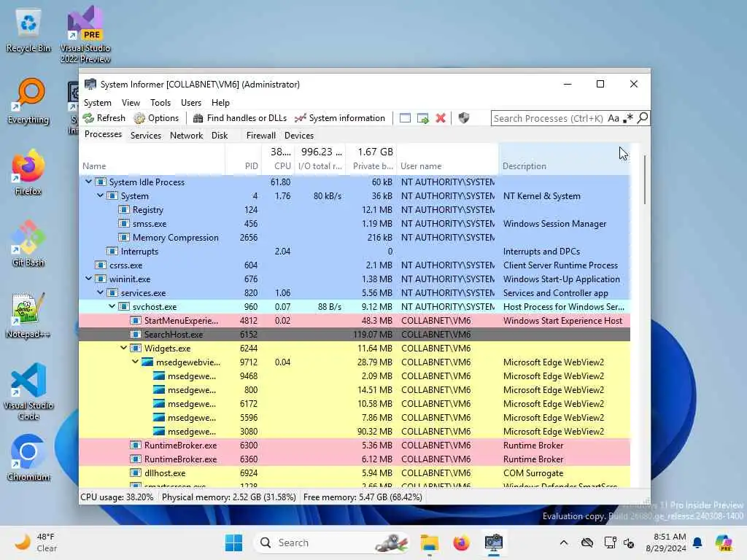
Task: Click the find window icon in toolbar
Action: 405,118
